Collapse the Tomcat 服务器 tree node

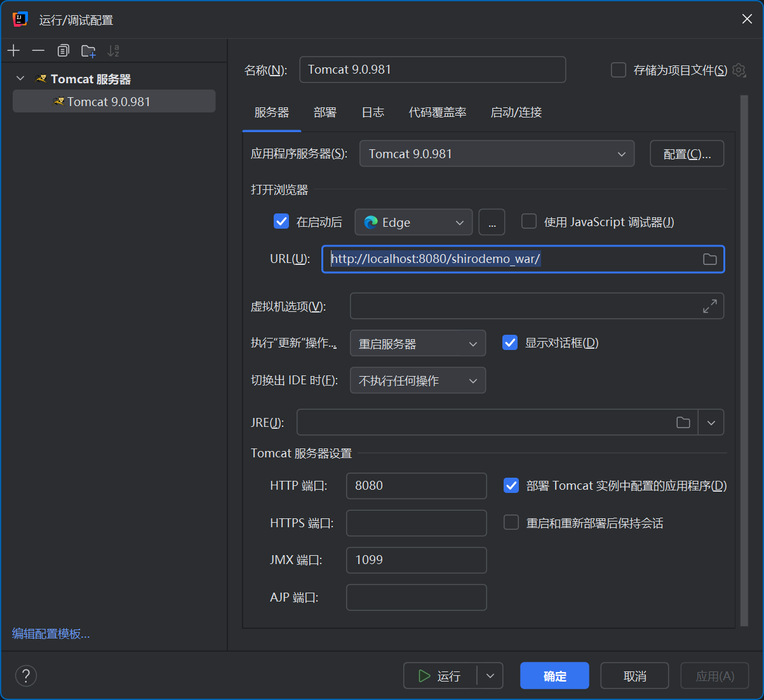20,78
